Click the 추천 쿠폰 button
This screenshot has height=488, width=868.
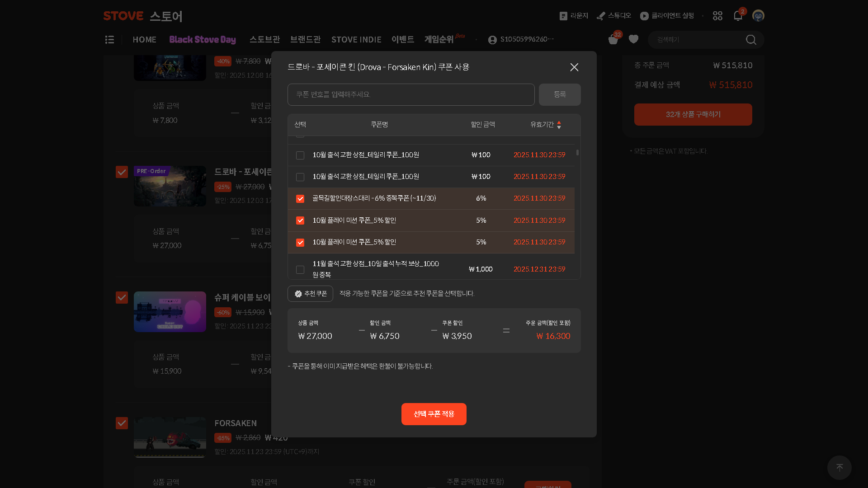(310, 294)
